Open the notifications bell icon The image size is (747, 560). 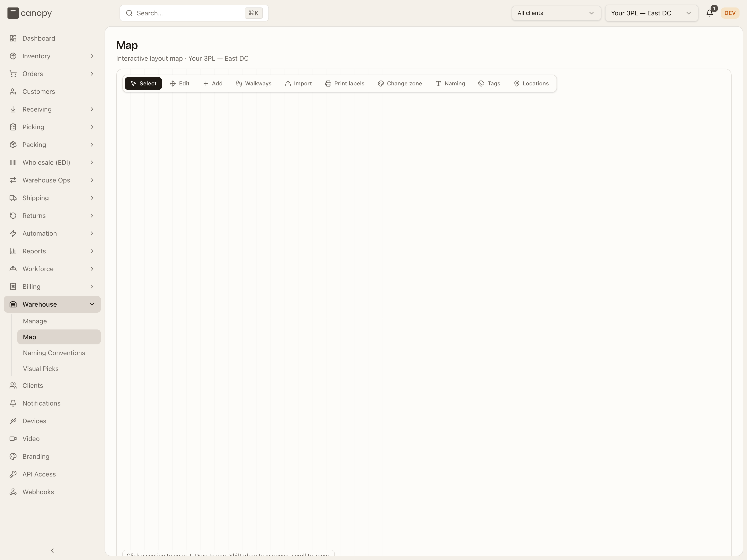(x=709, y=13)
